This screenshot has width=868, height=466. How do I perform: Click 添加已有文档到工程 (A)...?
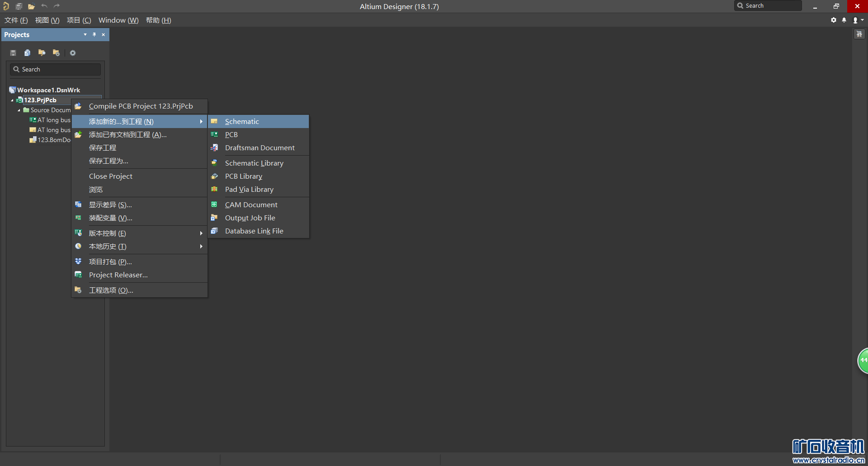coord(139,134)
